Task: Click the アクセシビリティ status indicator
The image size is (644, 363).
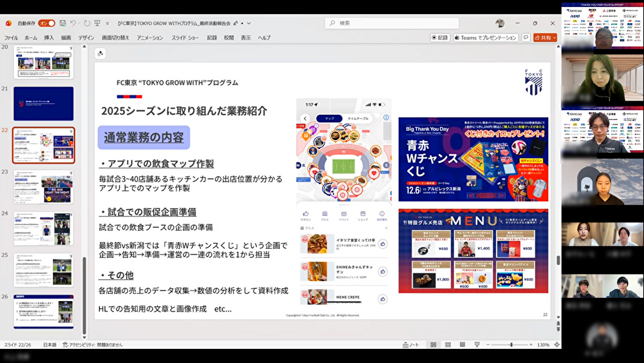Action: click(93, 345)
